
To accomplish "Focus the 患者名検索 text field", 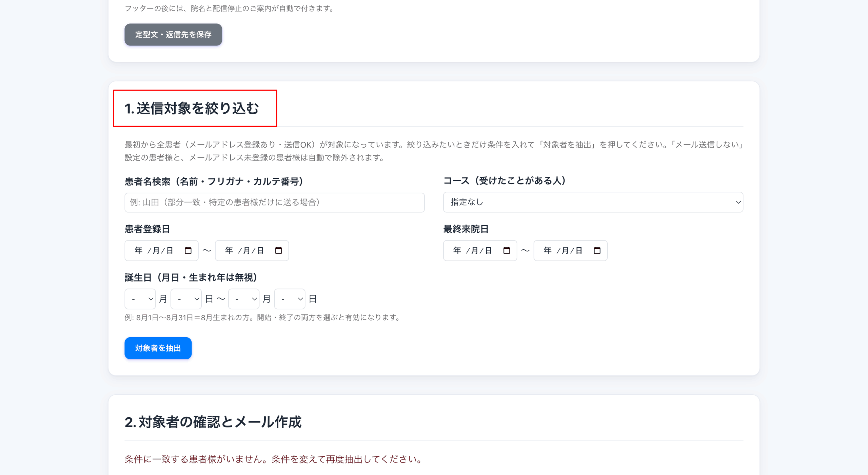I will coord(275,203).
